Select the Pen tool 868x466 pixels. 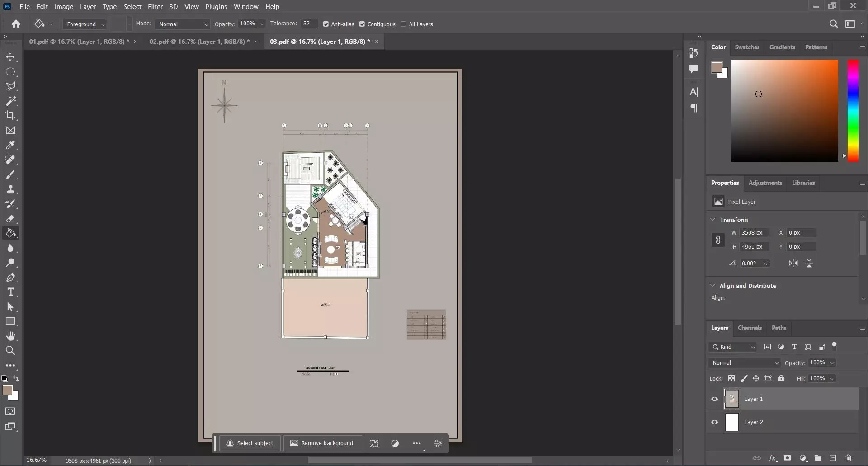pyautogui.click(x=10, y=278)
